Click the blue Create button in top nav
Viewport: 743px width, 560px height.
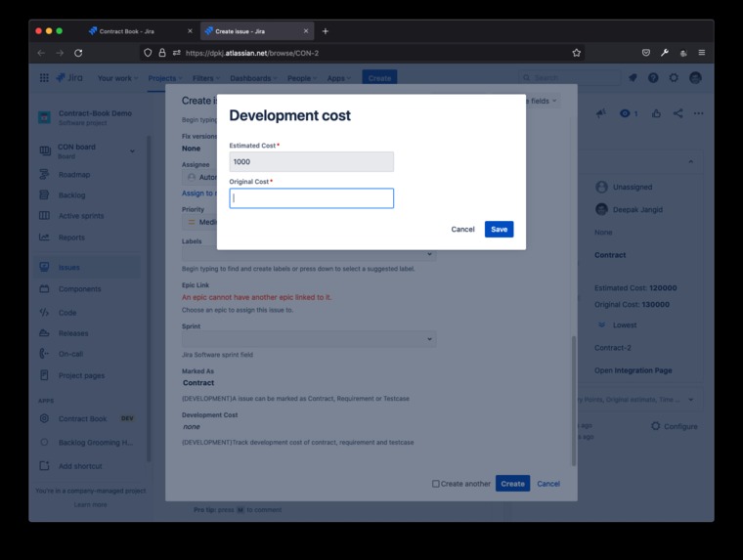(379, 78)
